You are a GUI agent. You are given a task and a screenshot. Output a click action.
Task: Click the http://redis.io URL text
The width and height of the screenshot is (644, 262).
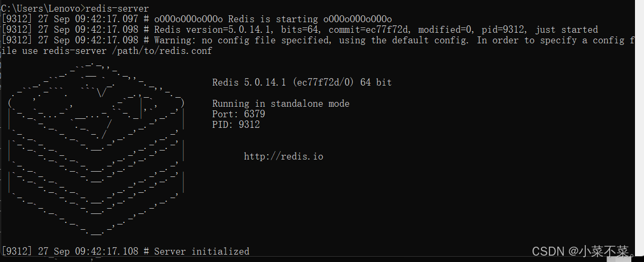click(283, 156)
